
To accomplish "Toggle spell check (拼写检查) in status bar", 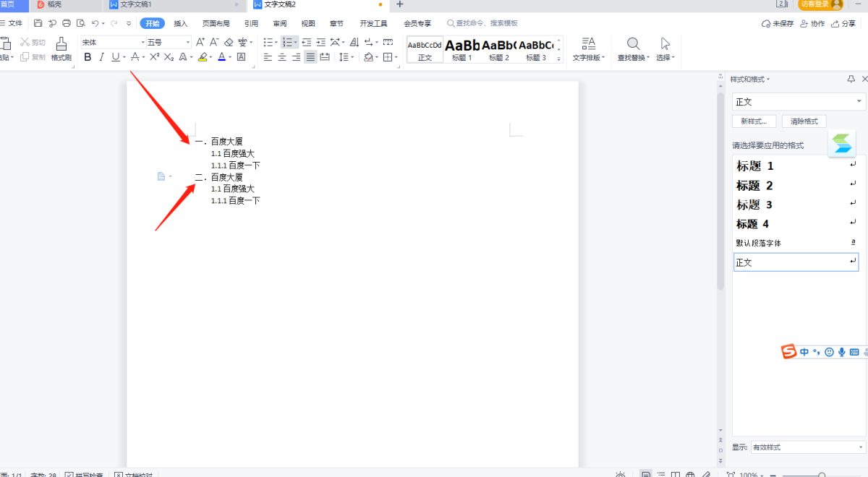I will click(x=85, y=475).
